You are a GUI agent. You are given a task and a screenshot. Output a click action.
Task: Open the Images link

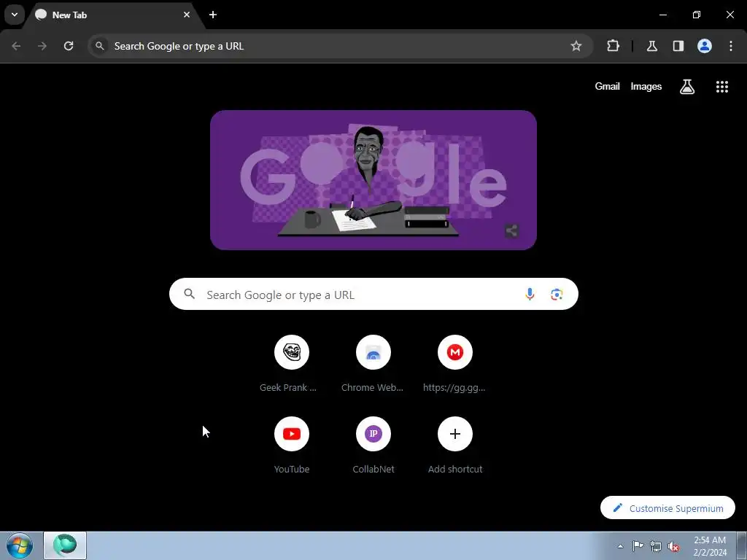point(646,86)
